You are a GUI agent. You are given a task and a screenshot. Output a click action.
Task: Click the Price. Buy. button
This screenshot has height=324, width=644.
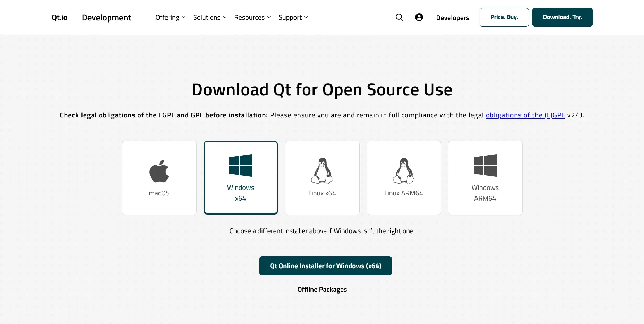[504, 17]
